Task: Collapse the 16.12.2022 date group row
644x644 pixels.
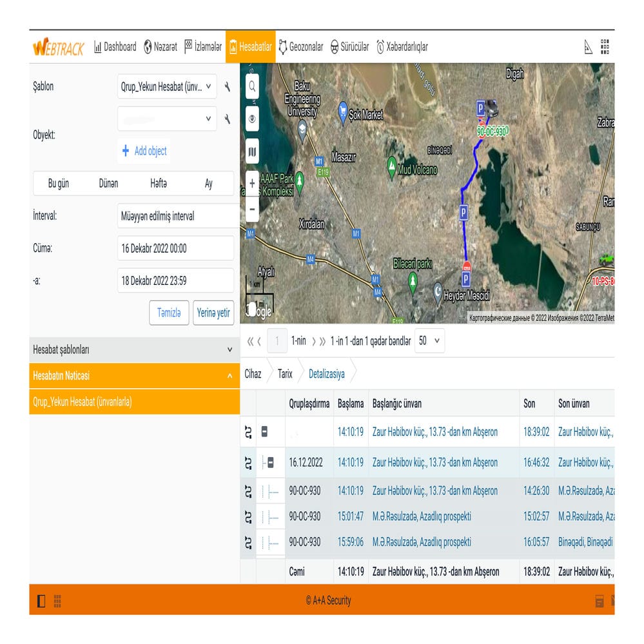Action: 270,463
